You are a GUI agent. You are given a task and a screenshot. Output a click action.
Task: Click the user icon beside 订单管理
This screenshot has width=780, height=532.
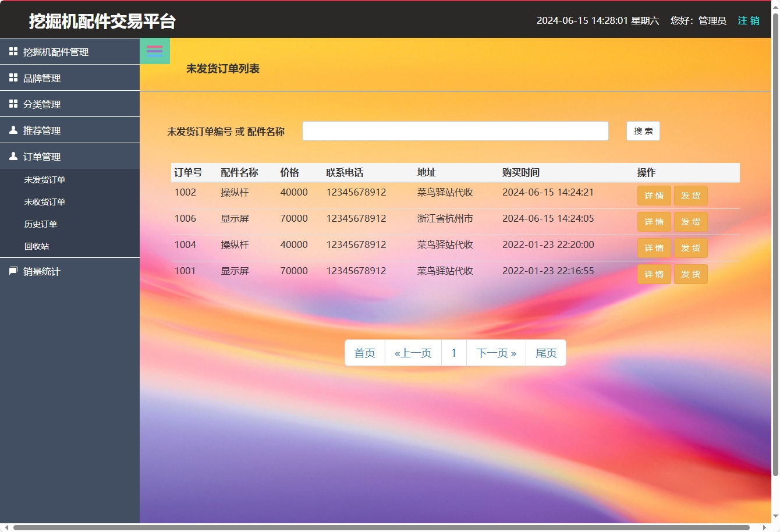13,156
